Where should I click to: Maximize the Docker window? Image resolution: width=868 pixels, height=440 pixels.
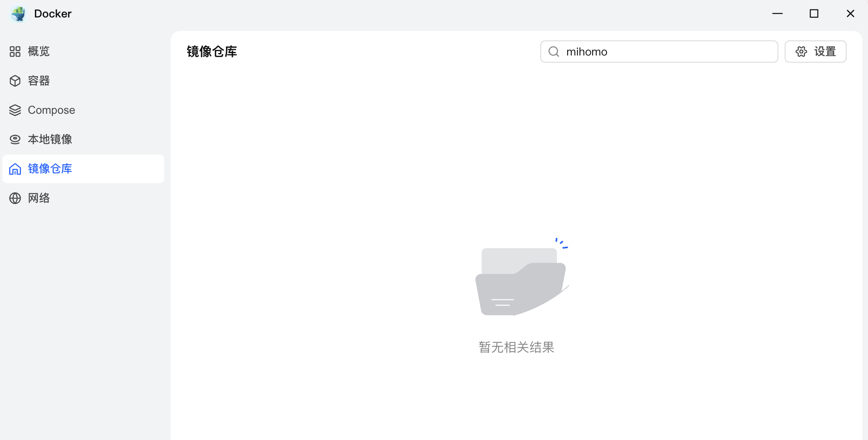coord(814,13)
